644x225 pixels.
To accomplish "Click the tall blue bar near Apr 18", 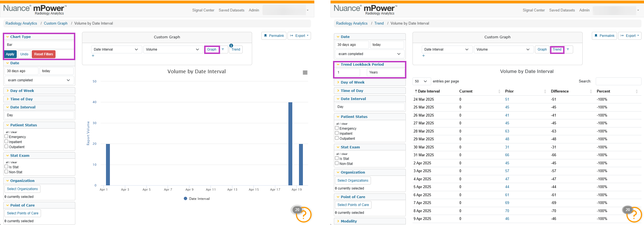I will pyautogui.click(x=290, y=144).
